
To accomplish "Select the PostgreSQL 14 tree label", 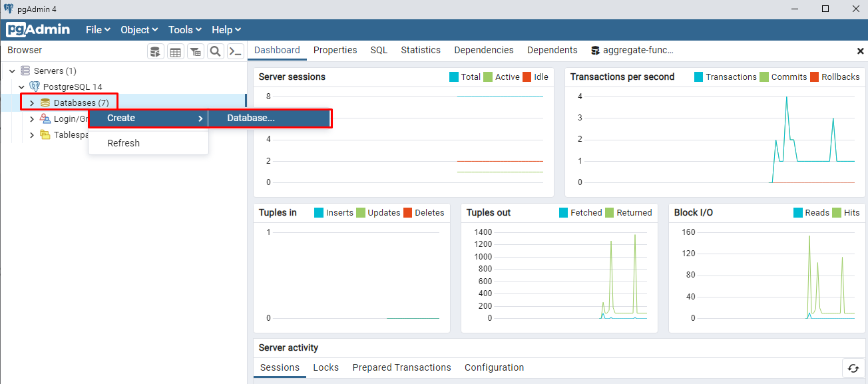I will click(x=73, y=87).
